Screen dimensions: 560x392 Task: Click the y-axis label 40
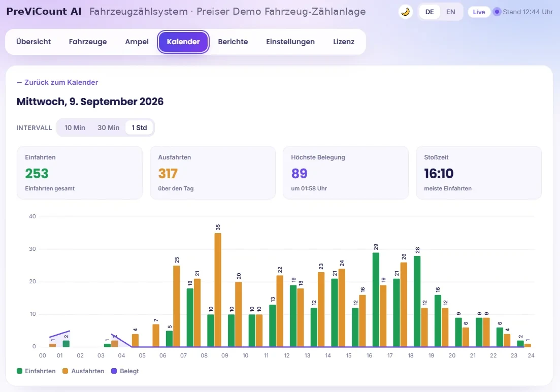coord(32,216)
